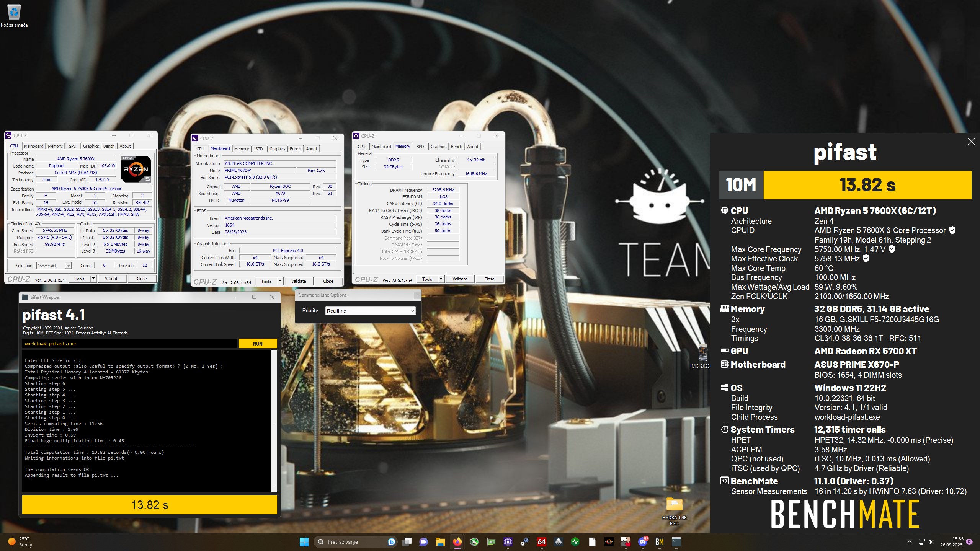Click the workload-pifast.exe command field

click(129, 344)
